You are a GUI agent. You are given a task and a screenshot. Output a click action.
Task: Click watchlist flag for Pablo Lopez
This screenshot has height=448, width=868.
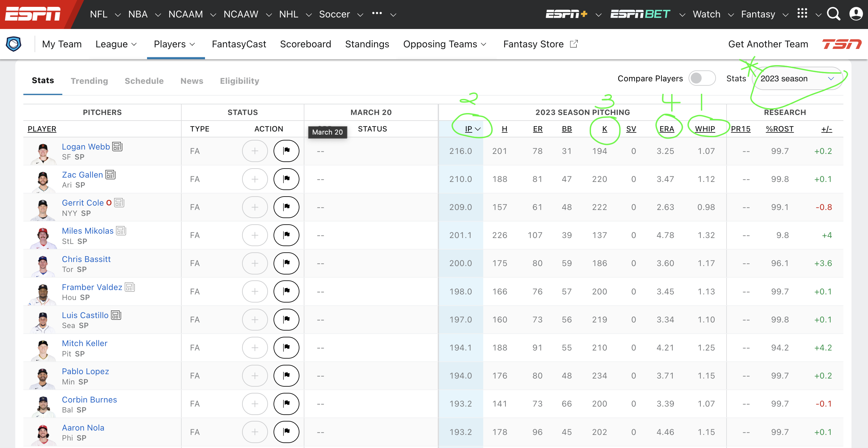(286, 376)
